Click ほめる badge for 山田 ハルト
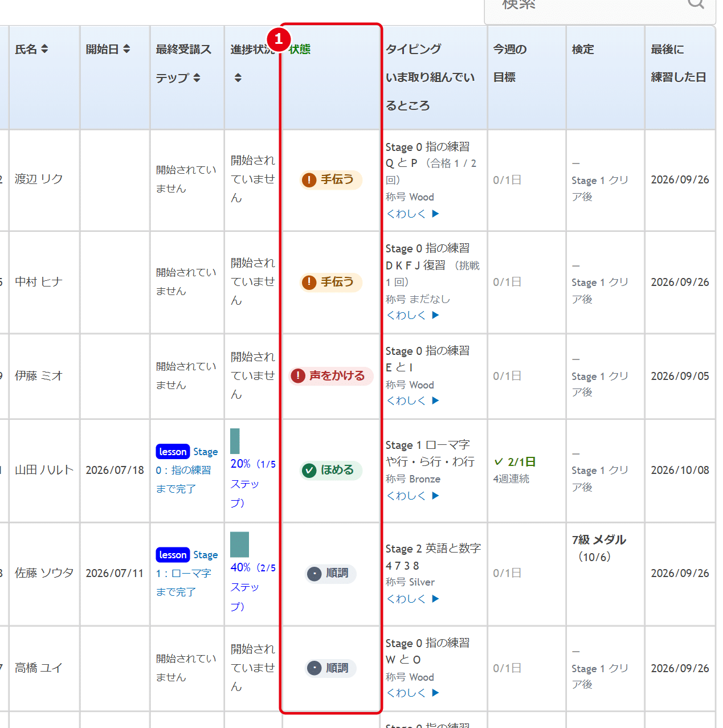The height and width of the screenshot is (728, 723). point(331,470)
